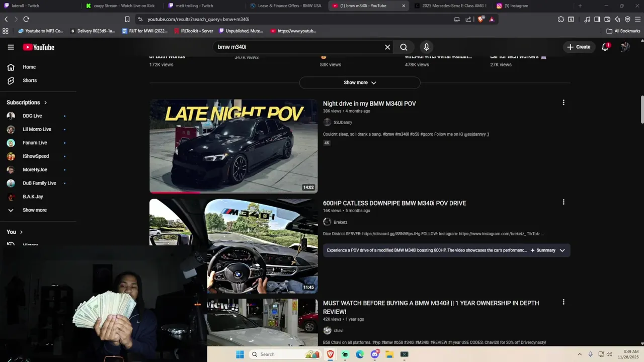Open Youtube to MP3 bookmark
644x362 pixels.
41,31
